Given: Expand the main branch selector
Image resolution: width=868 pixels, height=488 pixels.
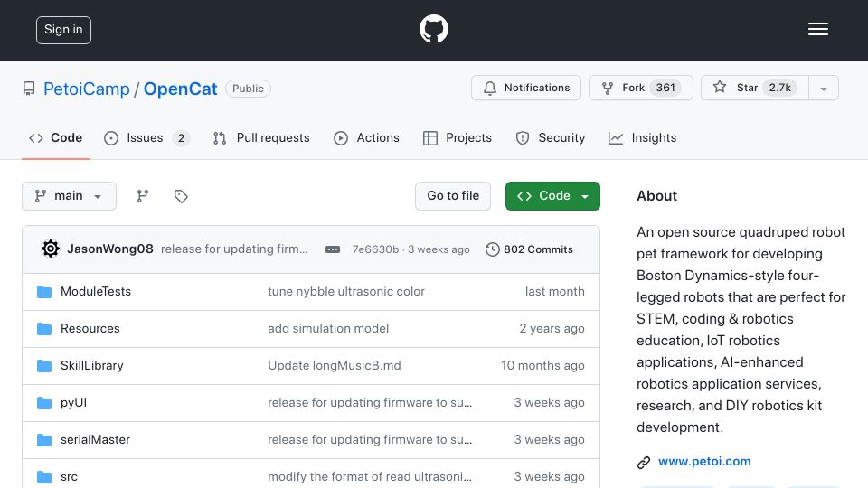Looking at the screenshot, I should pyautogui.click(x=70, y=196).
